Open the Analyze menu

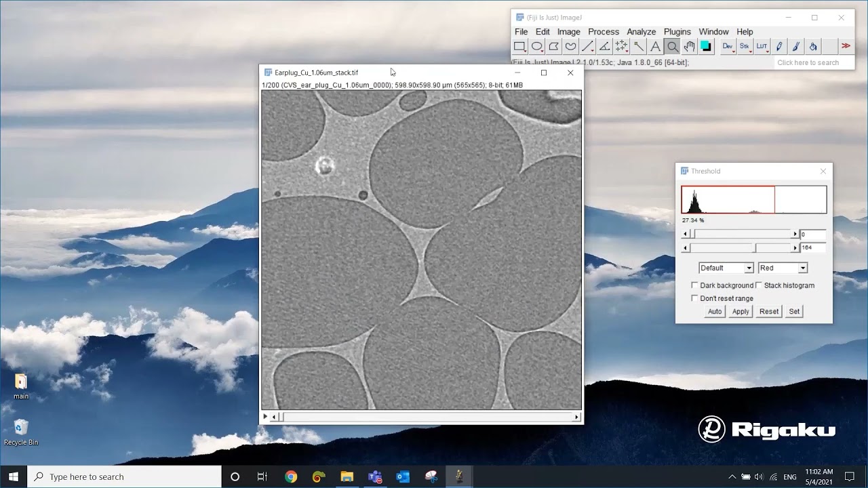(641, 32)
